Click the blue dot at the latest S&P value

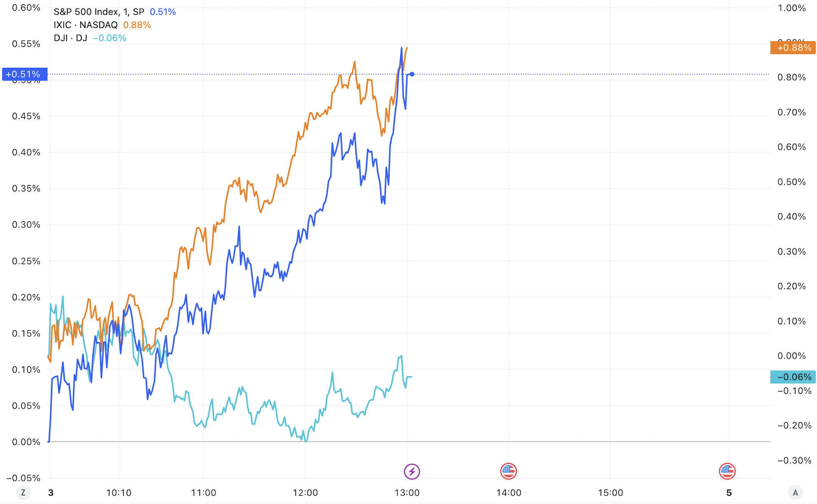pyautogui.click(x=412, y=74)
